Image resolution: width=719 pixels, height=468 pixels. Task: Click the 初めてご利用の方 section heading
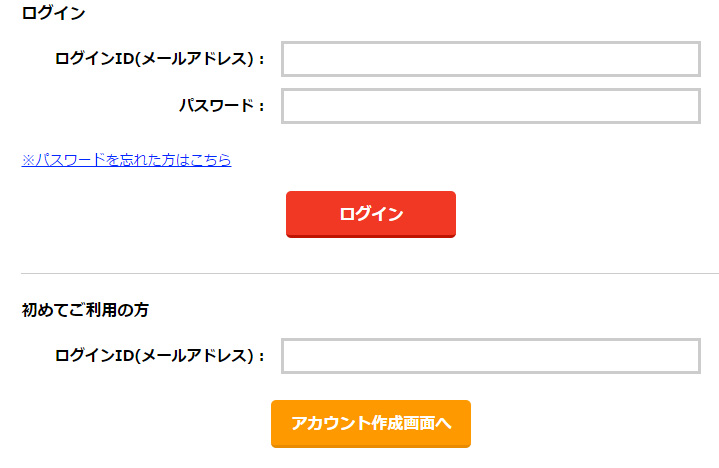pyautogui.click(x=85, y=310)
